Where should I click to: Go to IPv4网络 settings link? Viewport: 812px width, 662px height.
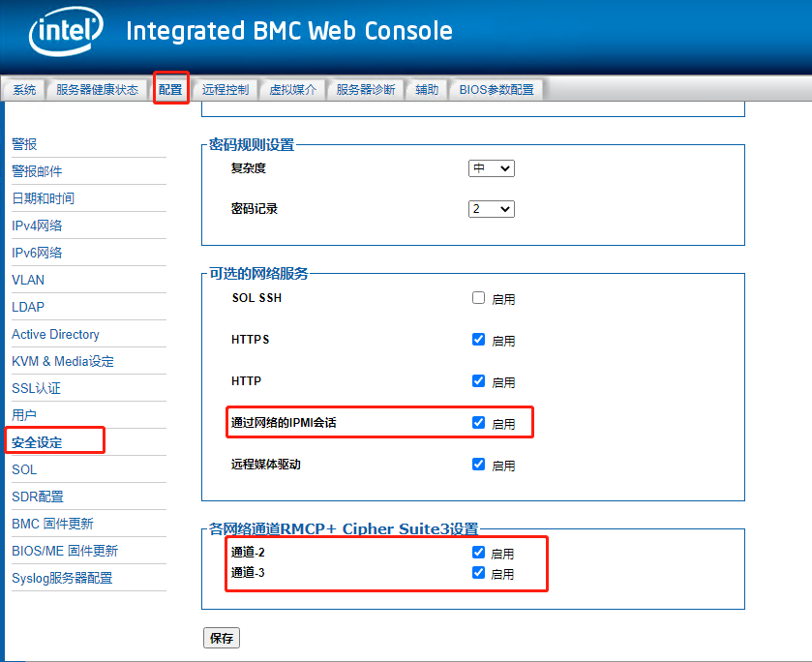pos(37,226)
